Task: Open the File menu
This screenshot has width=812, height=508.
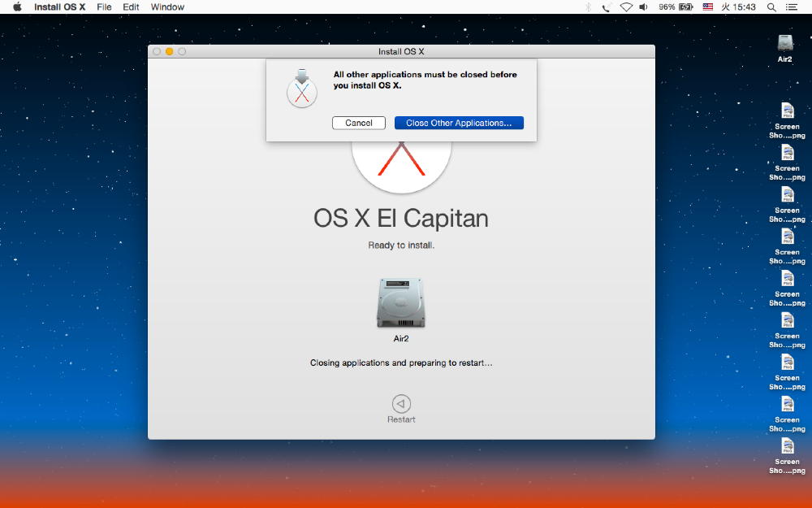Action: point(104,7)
